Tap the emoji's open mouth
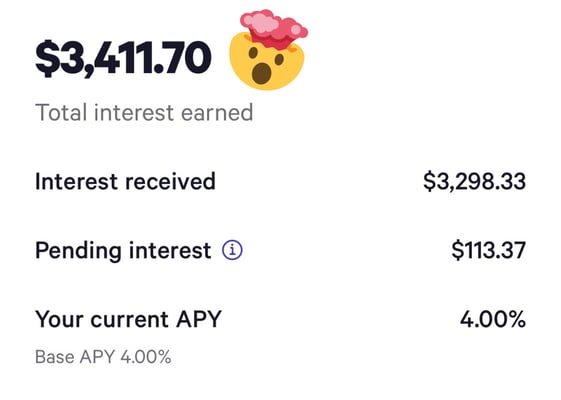Viewport: 561px width, 400px height. 262,73
